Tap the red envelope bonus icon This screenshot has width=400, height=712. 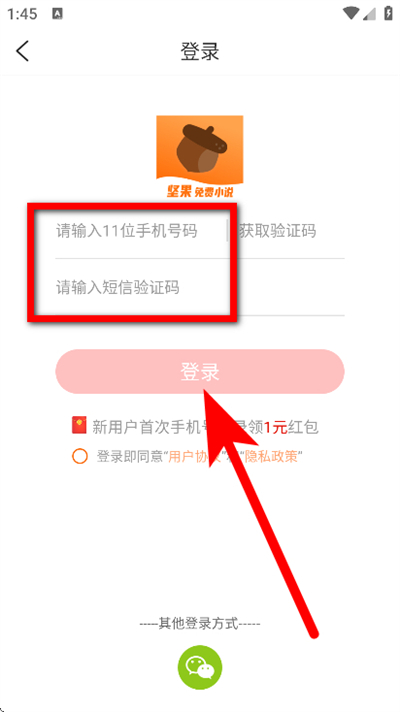(x=79, y=426)
